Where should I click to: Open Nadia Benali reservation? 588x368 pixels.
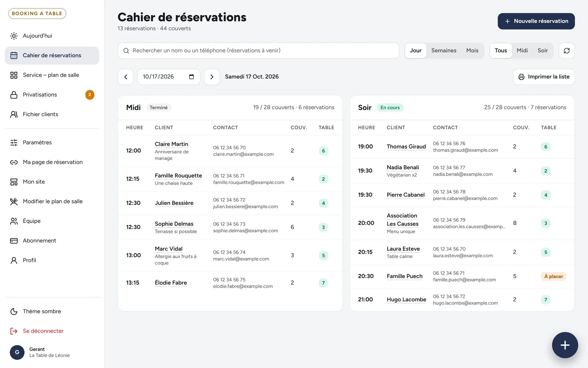tap(403, 168)
